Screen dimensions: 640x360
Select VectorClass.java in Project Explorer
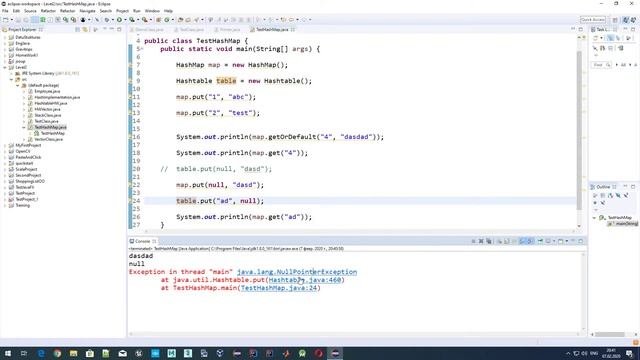click(x=48, y=139)
